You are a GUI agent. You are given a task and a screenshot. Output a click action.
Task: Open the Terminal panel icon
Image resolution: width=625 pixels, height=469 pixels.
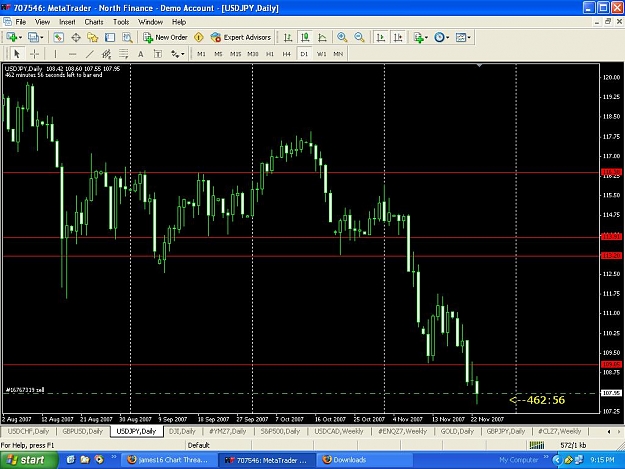click(110, 37)
